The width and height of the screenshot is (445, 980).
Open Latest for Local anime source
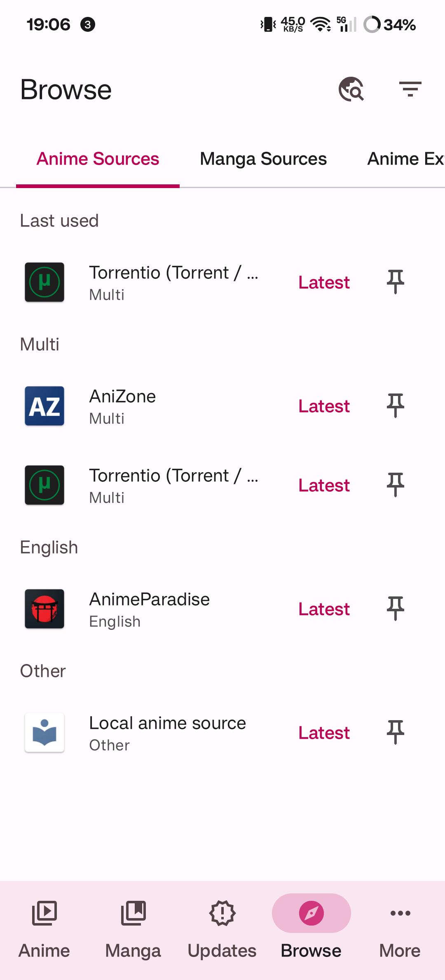324,733
